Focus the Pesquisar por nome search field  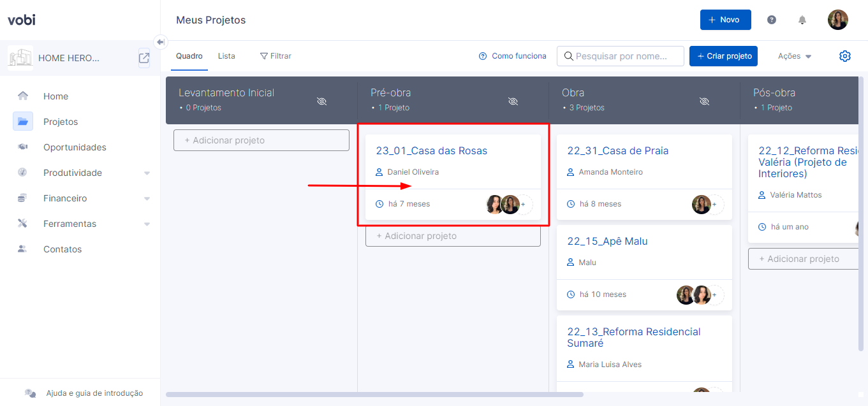(621, 56)
